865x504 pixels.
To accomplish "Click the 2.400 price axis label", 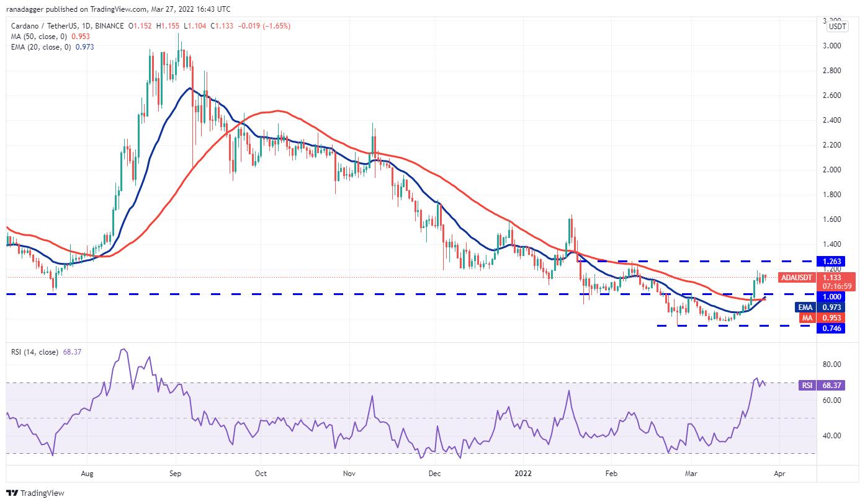I will [831, 120].
